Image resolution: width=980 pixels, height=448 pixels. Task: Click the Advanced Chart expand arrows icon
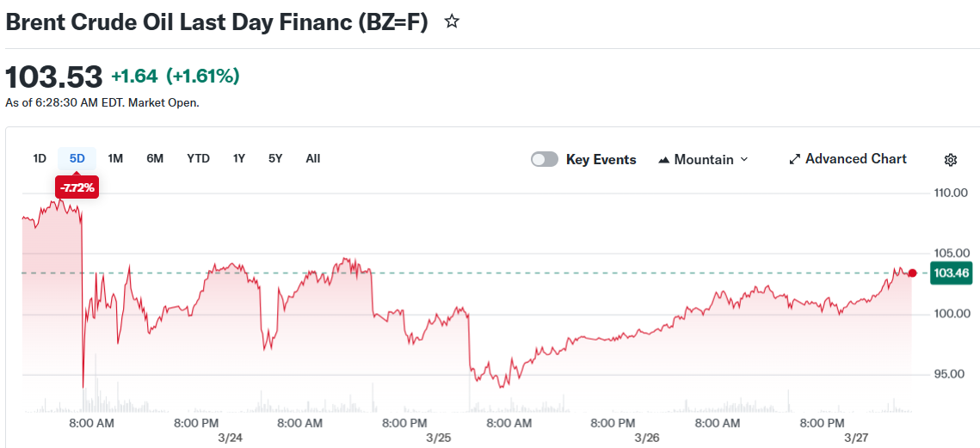[795, 160]
